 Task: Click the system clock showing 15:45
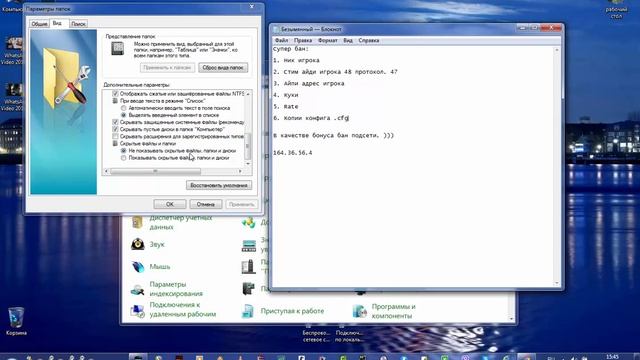(x=612, y=357)
